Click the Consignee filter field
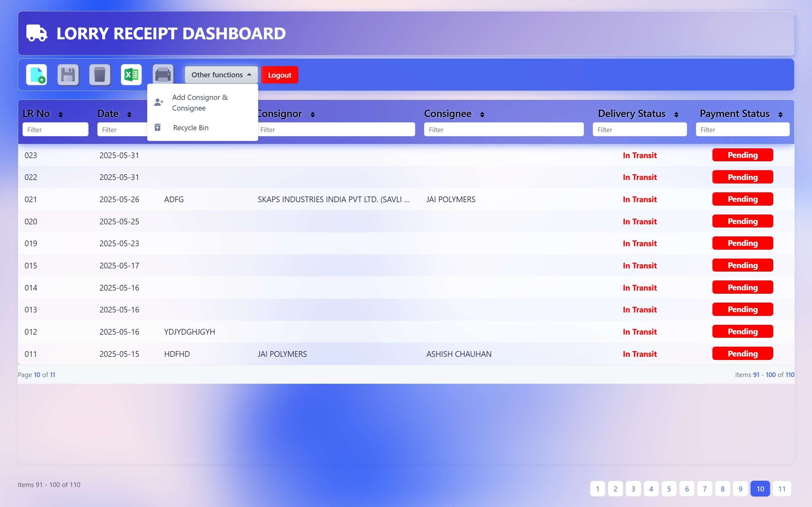 point(503,129)
